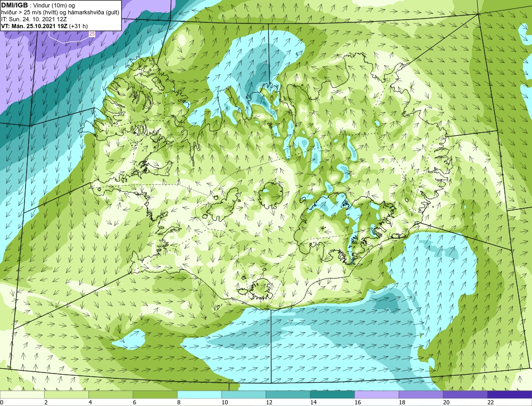Click the DMI/IGB title text
Image resolution: width=532 pixels, height=406 pixels.
14,5
